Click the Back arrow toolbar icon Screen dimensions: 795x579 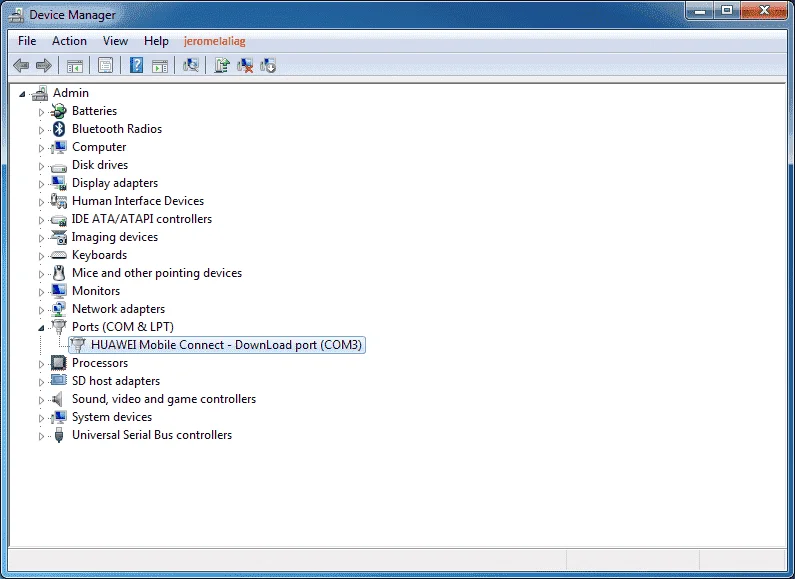[x=21, y=65]
